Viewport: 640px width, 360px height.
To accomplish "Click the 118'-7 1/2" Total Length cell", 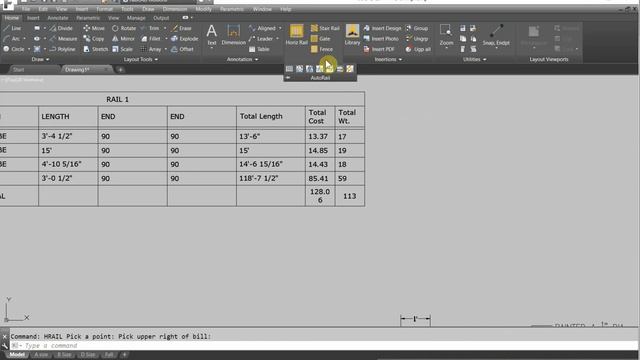I will [x=271, y=178].
